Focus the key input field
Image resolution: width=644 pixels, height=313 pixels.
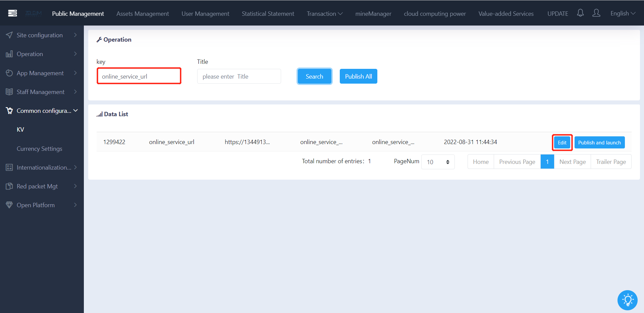pyautogui.click(x=139, y=76)
